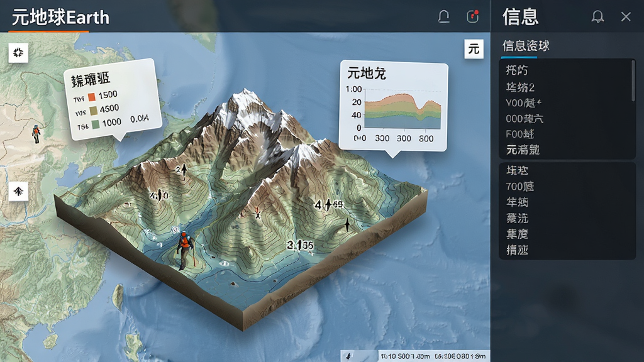Viewport: 644px width, 362px height.
Task: Close the 信息 side panel
Action: point(626,16)
